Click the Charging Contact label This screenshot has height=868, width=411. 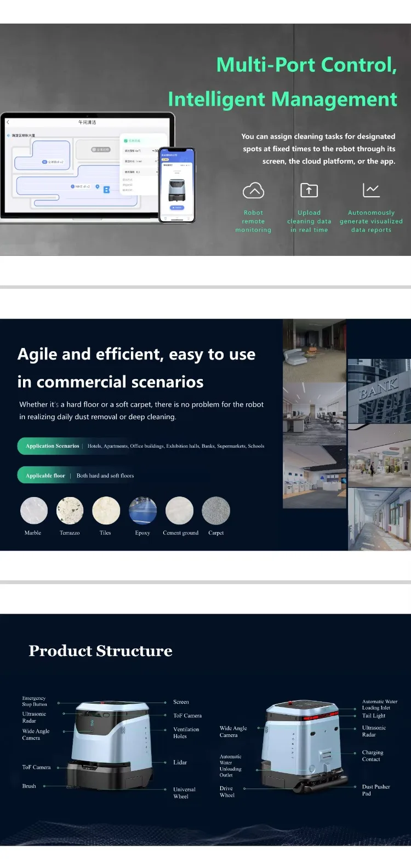click(x=373, y=756)
